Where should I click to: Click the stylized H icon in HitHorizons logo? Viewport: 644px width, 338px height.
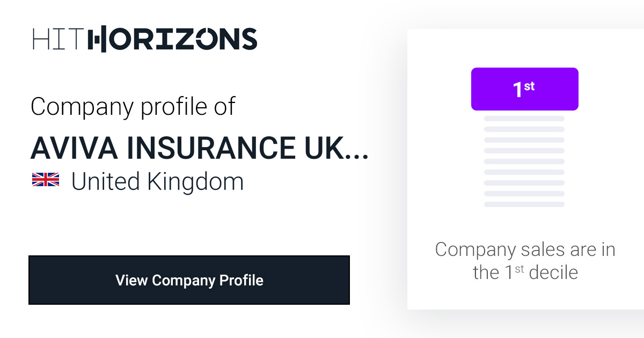(97, 39)
